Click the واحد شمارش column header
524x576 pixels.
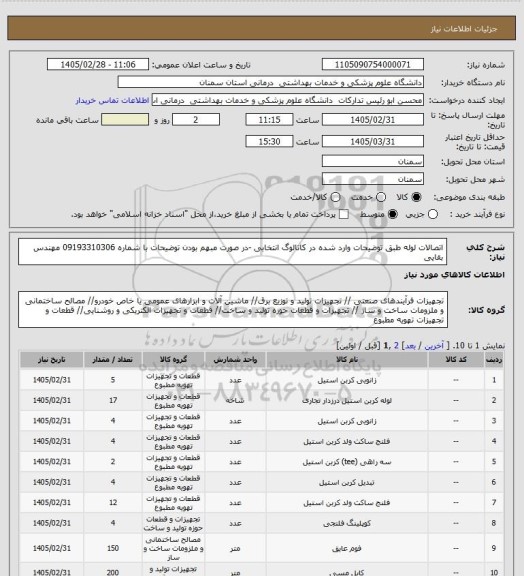tap(235, 360)
